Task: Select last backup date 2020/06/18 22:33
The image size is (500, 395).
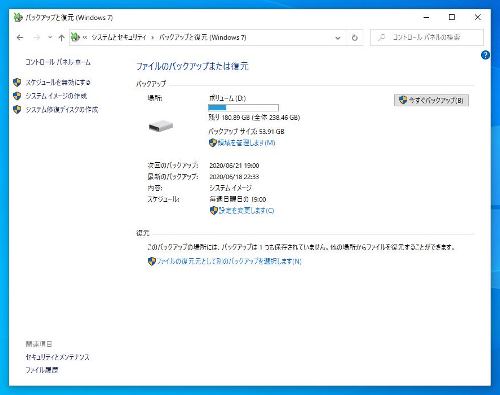Action: pos(234,176)
